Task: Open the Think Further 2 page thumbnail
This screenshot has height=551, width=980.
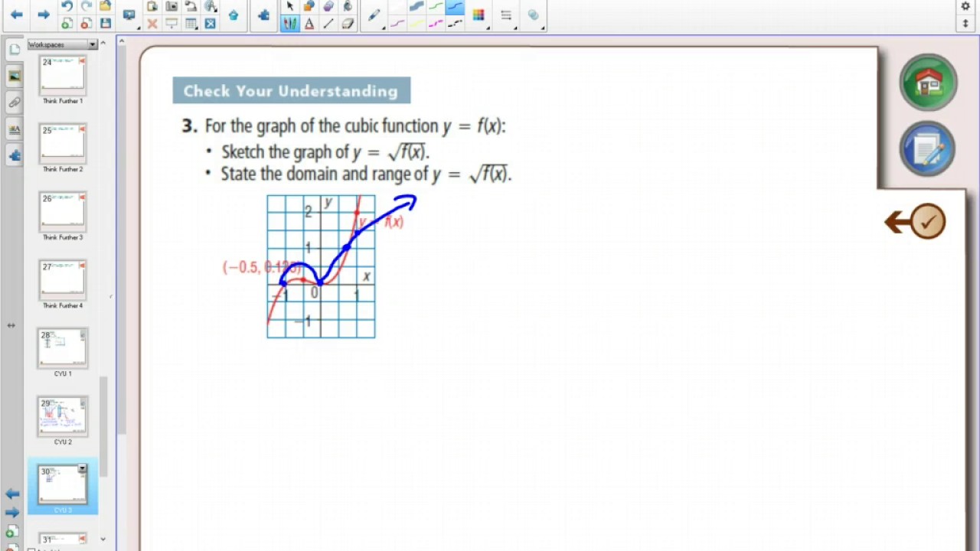Action: coord(63,145)
